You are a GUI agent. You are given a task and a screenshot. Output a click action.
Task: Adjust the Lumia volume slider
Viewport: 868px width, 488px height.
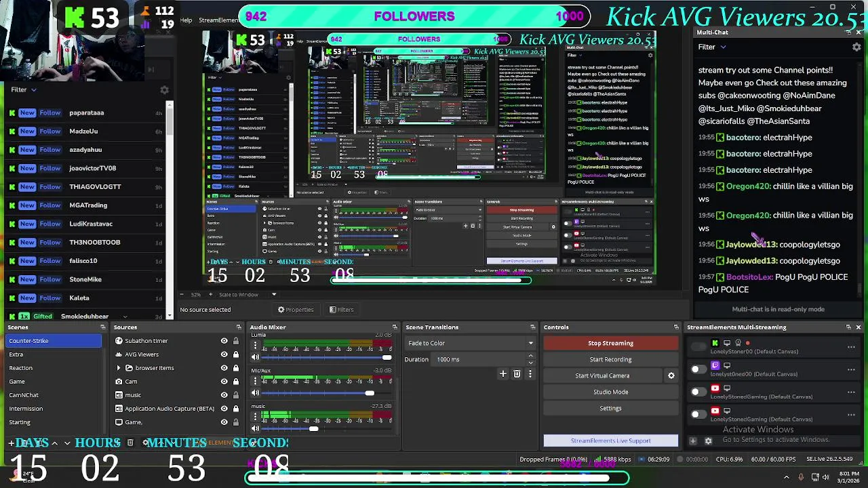(x=326, y=357)
